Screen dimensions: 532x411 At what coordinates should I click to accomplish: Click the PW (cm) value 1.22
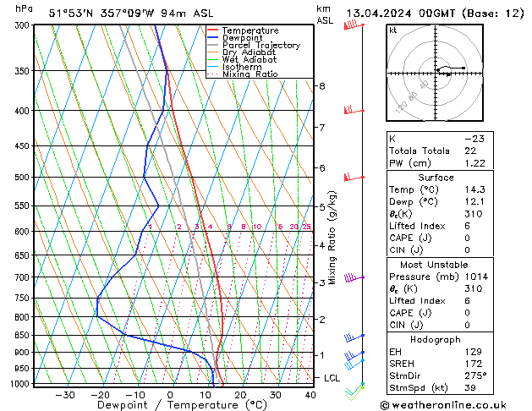tap(474, 163)
